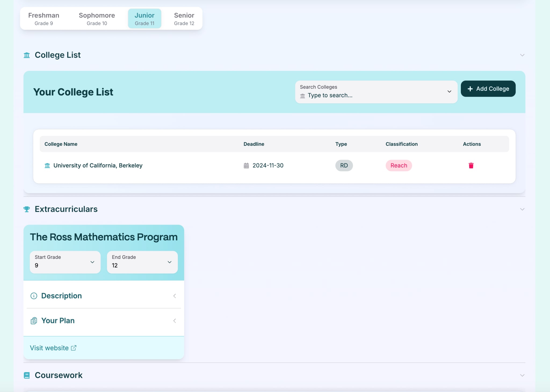Click the Description info icon
The height and width of the screenshot is (392, 550).
[34, 296]
